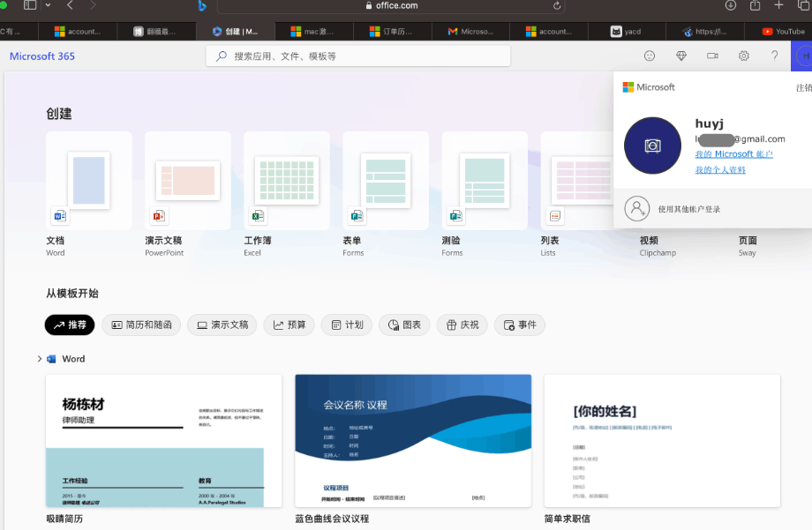
Task: Click the Excel app icon badge
Action: [258, 216]
